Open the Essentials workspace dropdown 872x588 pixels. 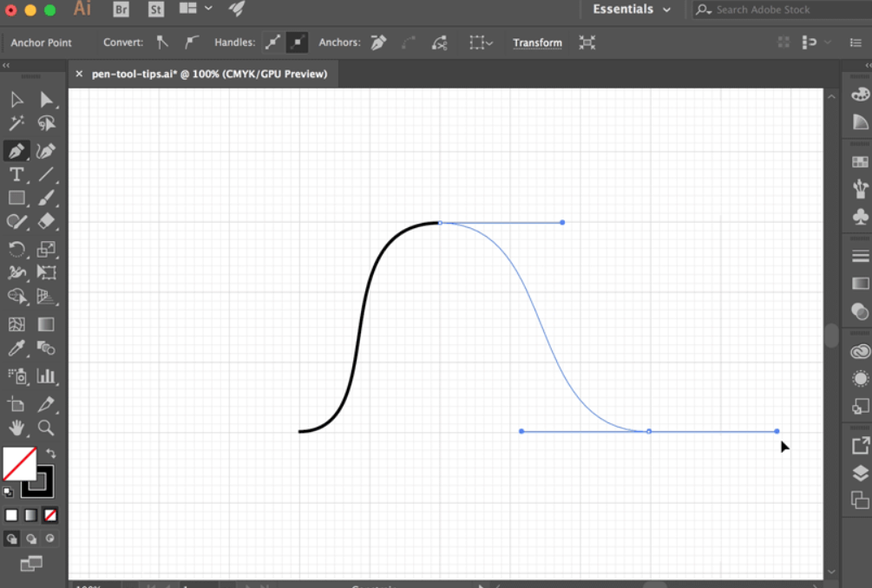pos(632,10)
